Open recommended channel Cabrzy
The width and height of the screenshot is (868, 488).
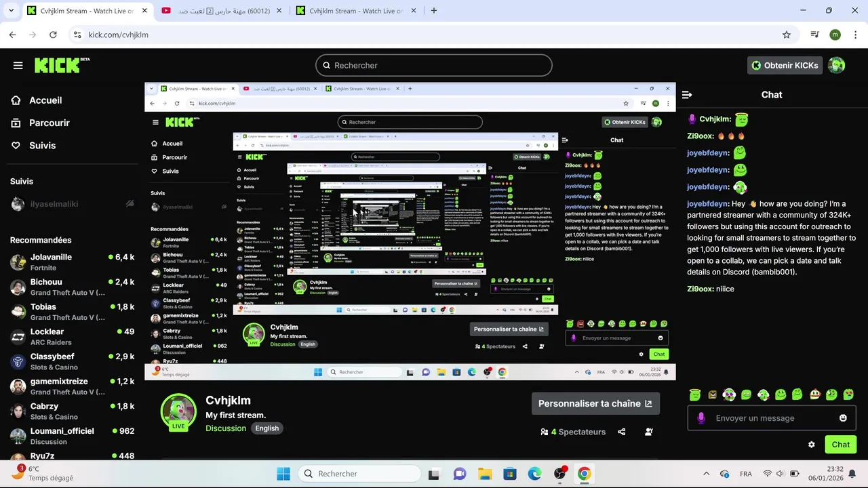(72, 411)
